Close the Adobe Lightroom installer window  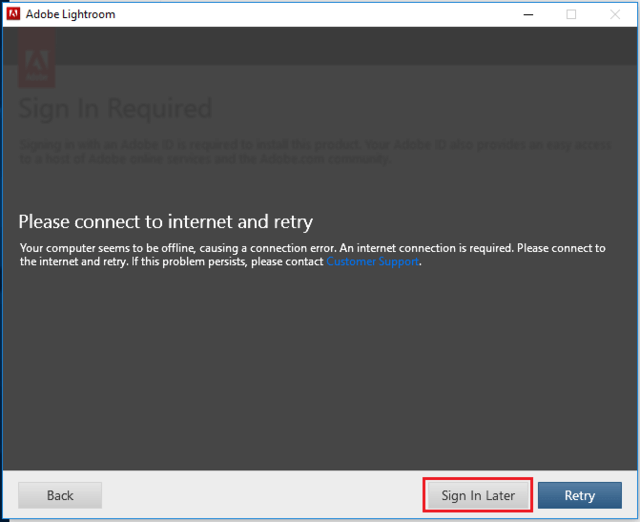click(x=616, y=14)
